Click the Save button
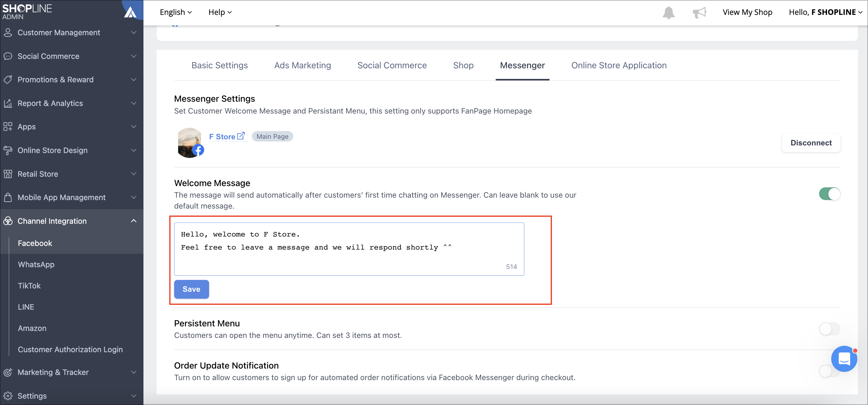The width and height of the screenshot is (868, 405). click(191, 289)
